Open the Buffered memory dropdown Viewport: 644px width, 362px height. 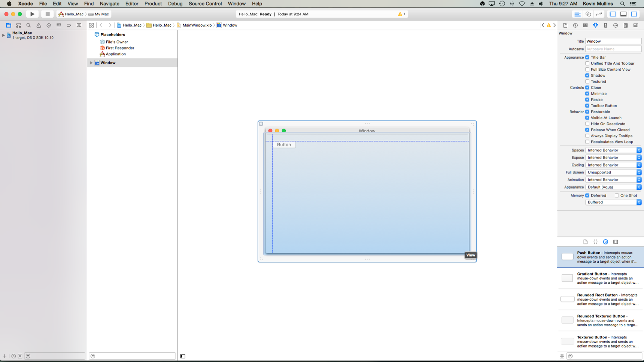pyautogui.click(x=613, y=202)
